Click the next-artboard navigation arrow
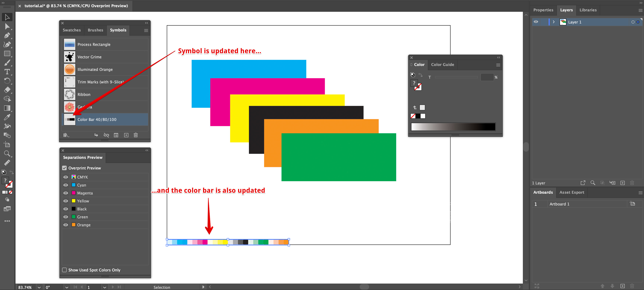The width and height of the screenshot is (644, 290). coord(113,287)
